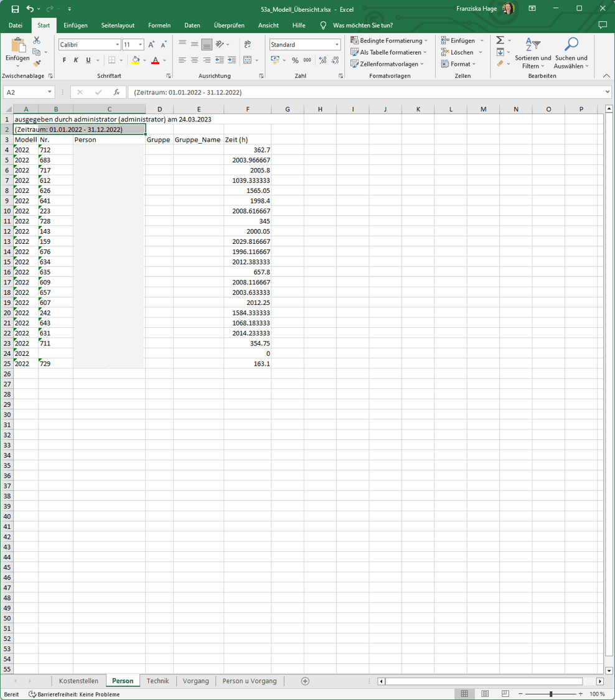This screenshot has height=700, width=615.
Task: Click Als Tabelle formatieren button
Action: (388, 52)
